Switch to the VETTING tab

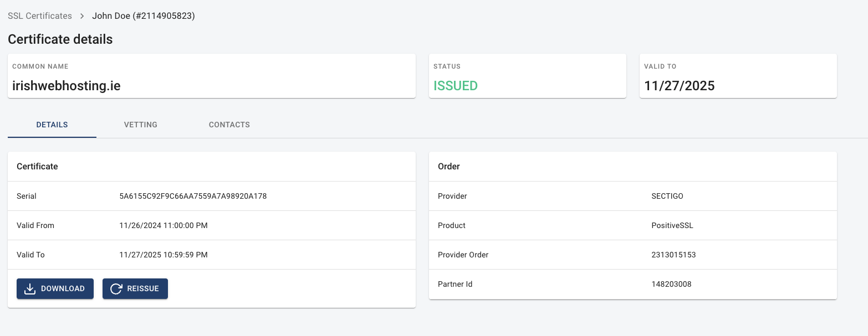point(141,125)
